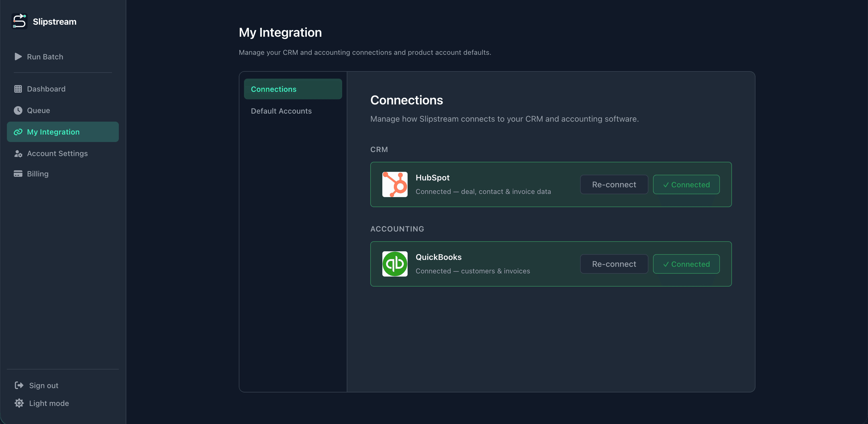Click the QuickBooks logo
This screenshot has height=424, width=868.
[395, 264]
